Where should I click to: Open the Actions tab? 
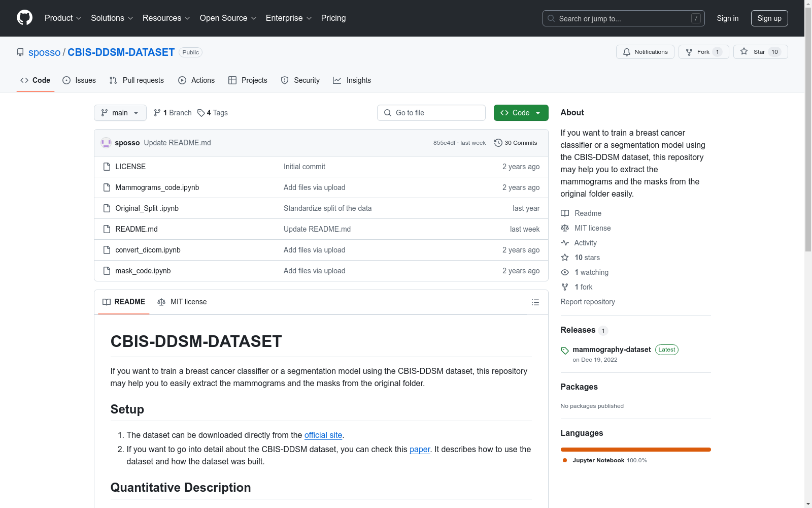(x=196, y=80)
